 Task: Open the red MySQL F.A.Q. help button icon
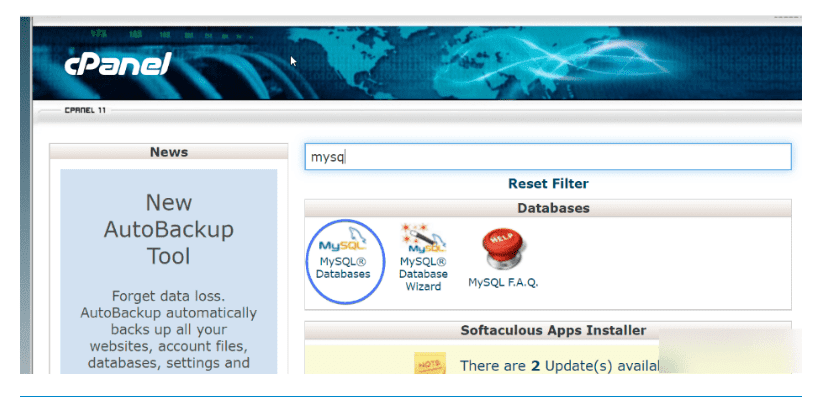coord(503,249)
